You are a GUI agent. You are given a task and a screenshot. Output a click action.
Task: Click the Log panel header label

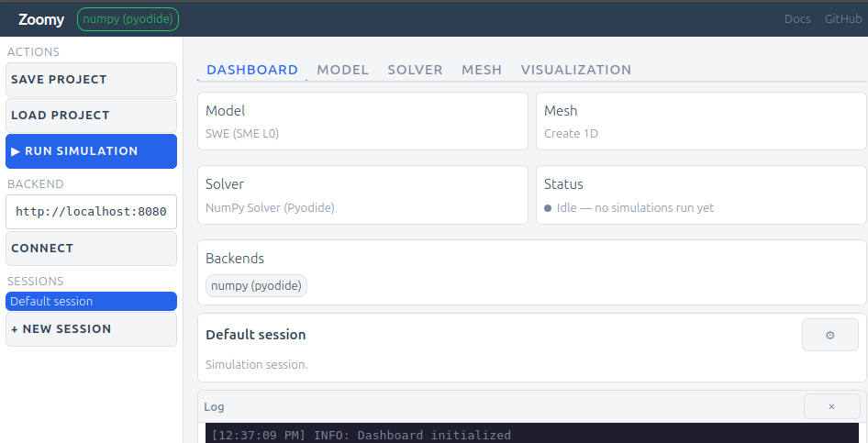pos(214,407)
